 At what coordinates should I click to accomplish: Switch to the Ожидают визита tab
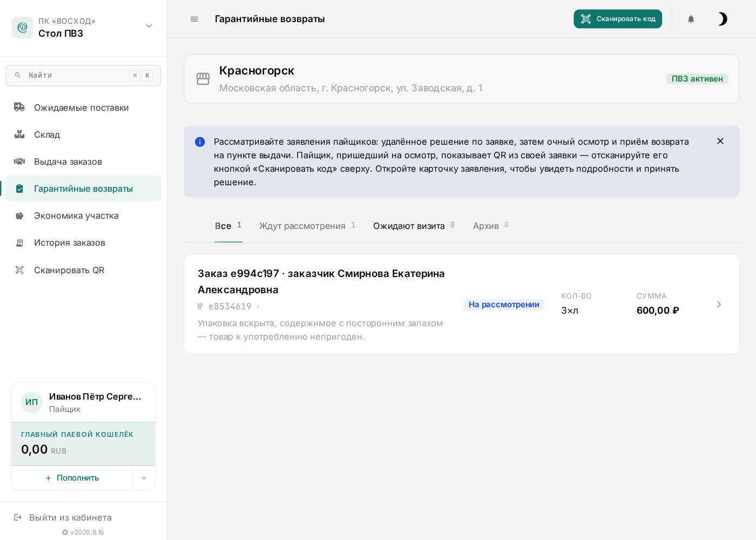point(414,226)
